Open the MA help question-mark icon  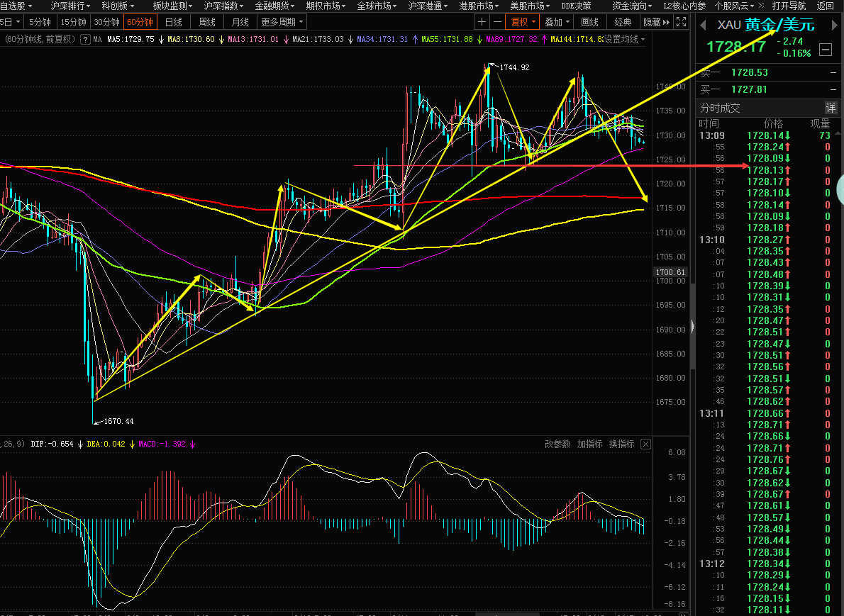[x=85, y=39]
